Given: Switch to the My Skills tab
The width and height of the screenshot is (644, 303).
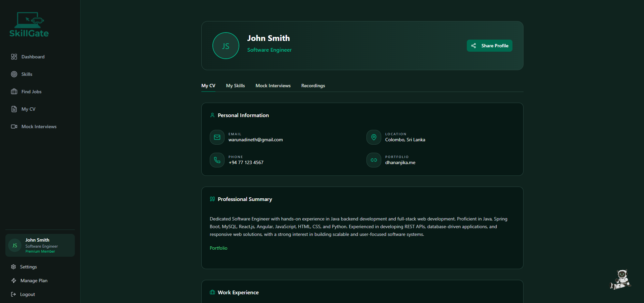Looking at the screenshot, I should (x=236, y=86).
